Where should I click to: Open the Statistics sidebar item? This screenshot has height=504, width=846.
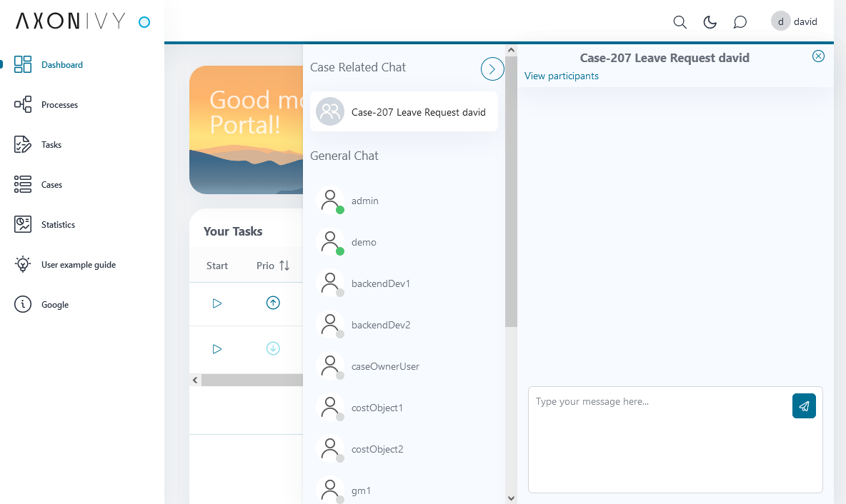click(x=58, y=225)
